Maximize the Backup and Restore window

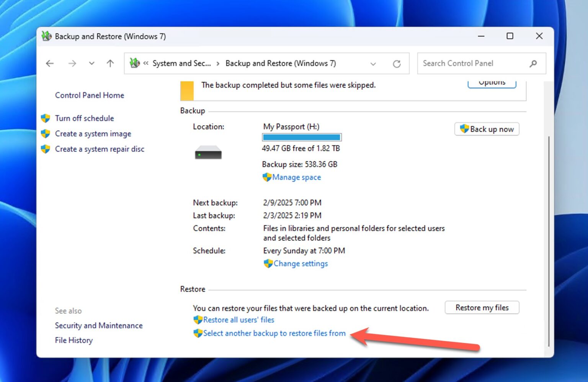pyautogui.click(x=510, y=36)
